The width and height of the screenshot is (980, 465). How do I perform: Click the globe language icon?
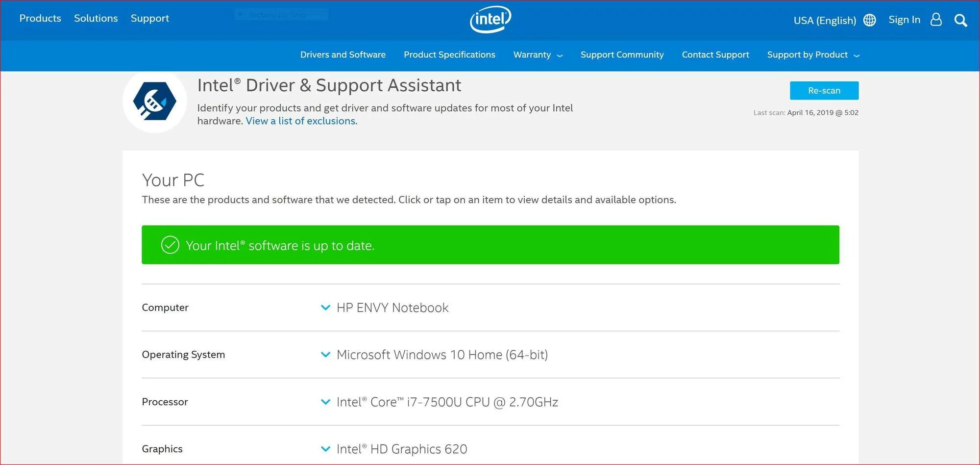click(x=870, y=20)
